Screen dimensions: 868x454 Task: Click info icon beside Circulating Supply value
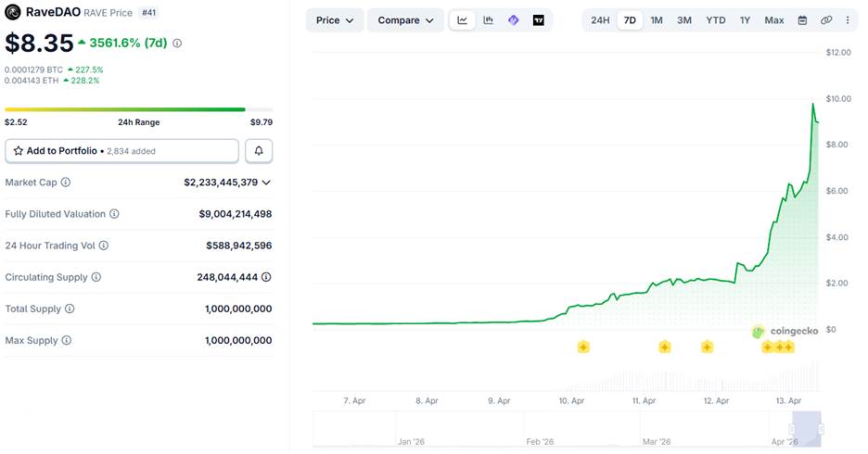(x=266, y=277)
